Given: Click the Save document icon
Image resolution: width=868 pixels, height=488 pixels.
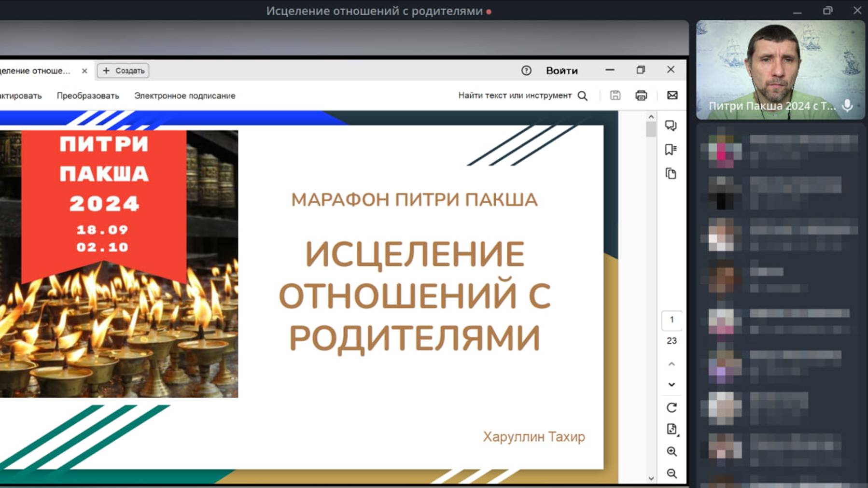Looking at the screenshot, I should click(x=615, y=95).
